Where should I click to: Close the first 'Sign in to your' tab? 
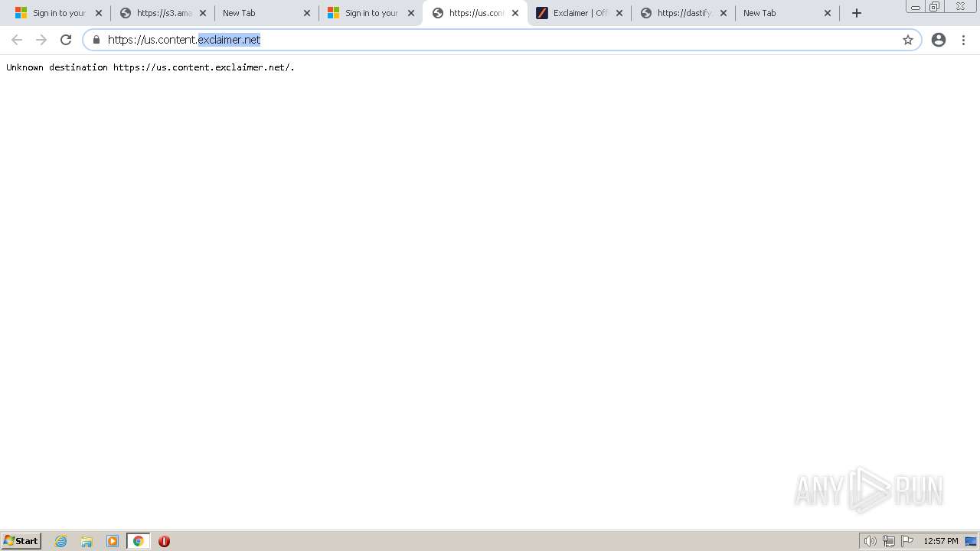pyautogui.click(x=99, y=13)
